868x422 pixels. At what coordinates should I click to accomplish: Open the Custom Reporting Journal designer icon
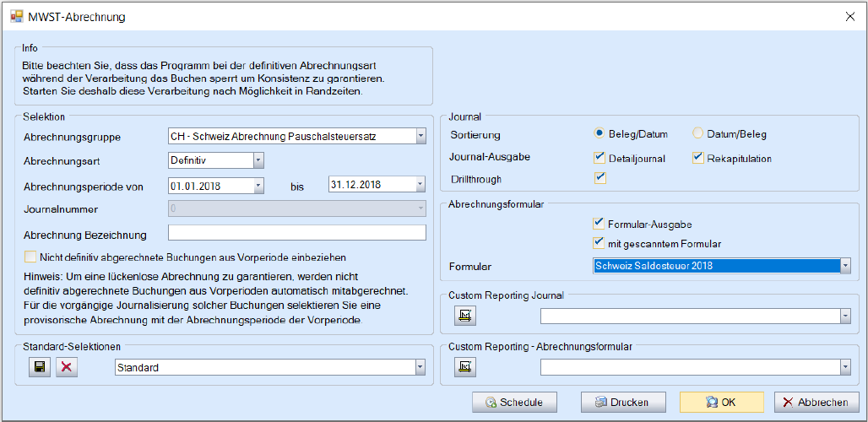464,316
